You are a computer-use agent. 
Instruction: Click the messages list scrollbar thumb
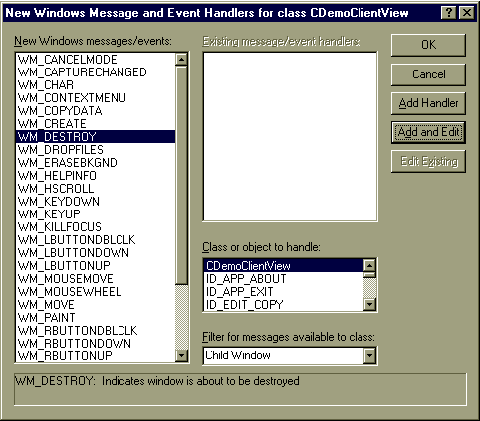point(182,175)
